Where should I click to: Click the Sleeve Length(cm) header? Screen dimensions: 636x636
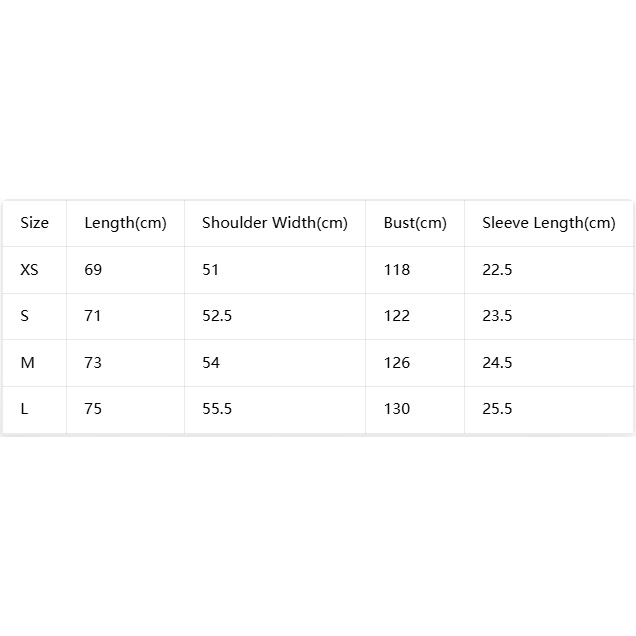pos(549,223)
